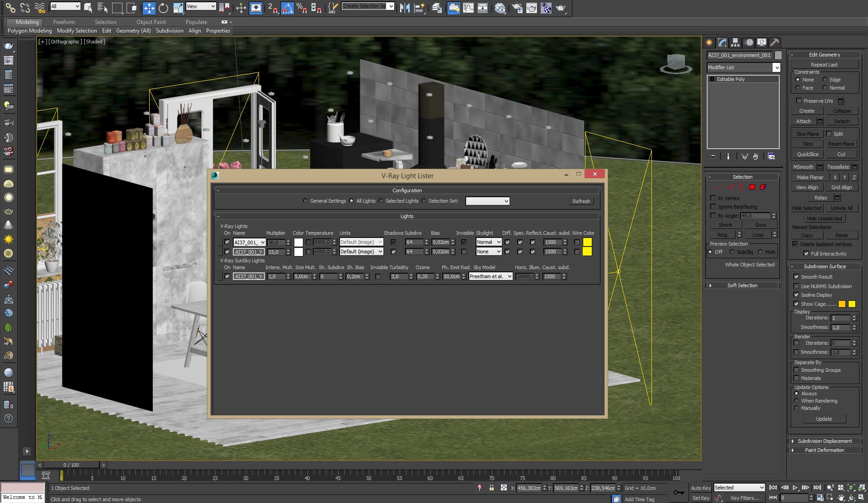The width and height of the screenshot is (868, 503).
Task: Open the Curve Editor icon
Action: click(468, 8)
